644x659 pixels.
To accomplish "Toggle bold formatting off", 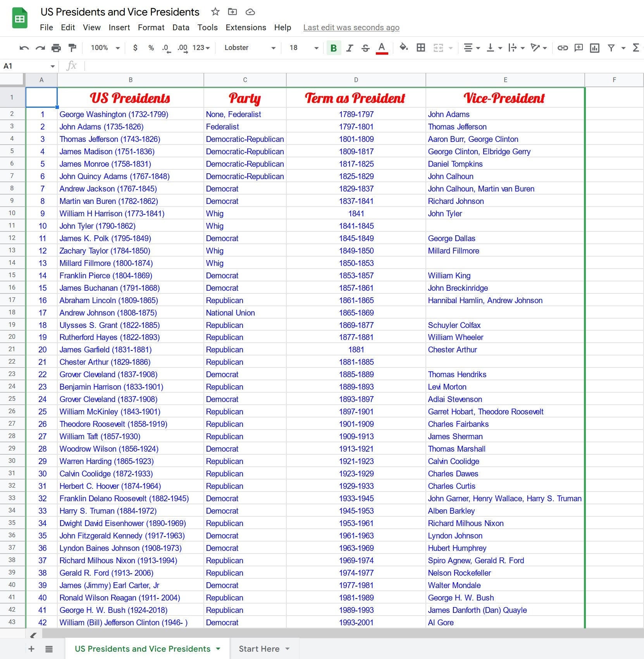I will 333,48.
